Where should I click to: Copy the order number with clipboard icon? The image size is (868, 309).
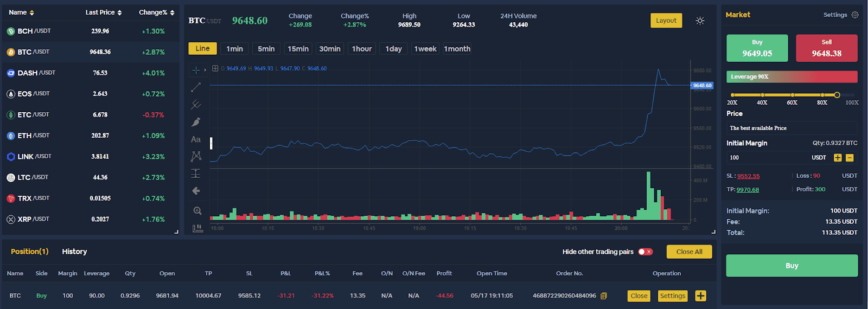[604, 295]
